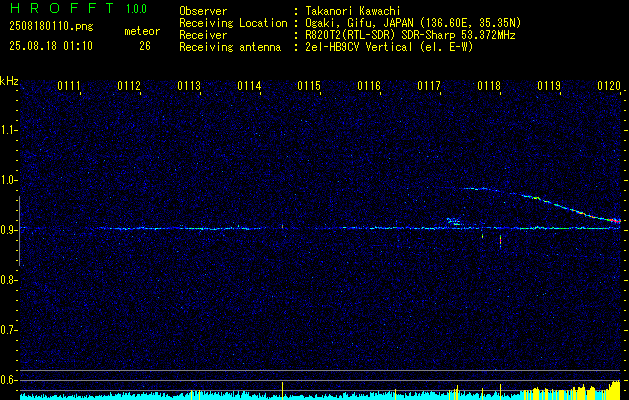
Task: Click time marker 0111
Action: point(69,86)
